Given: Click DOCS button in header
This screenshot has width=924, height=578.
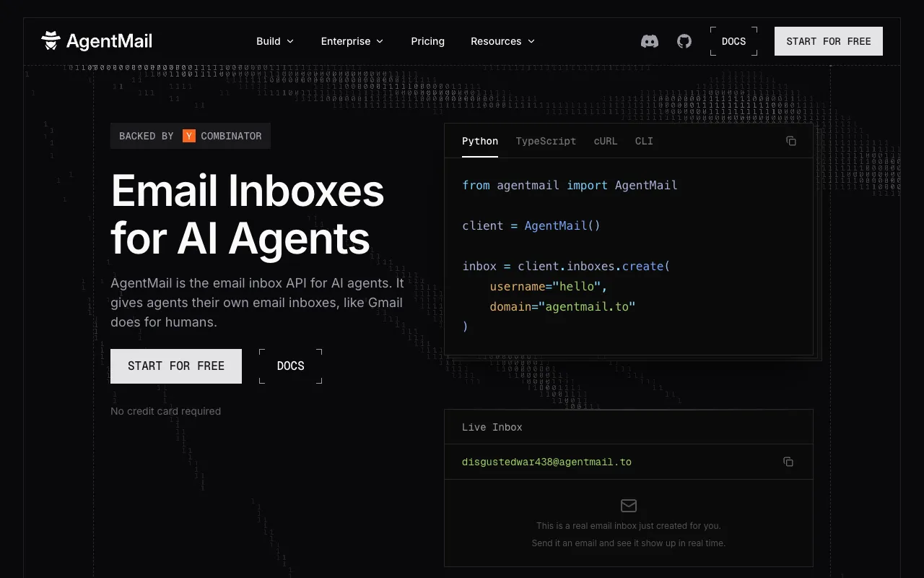Looking at the screenshot, I should pos(734,41).
